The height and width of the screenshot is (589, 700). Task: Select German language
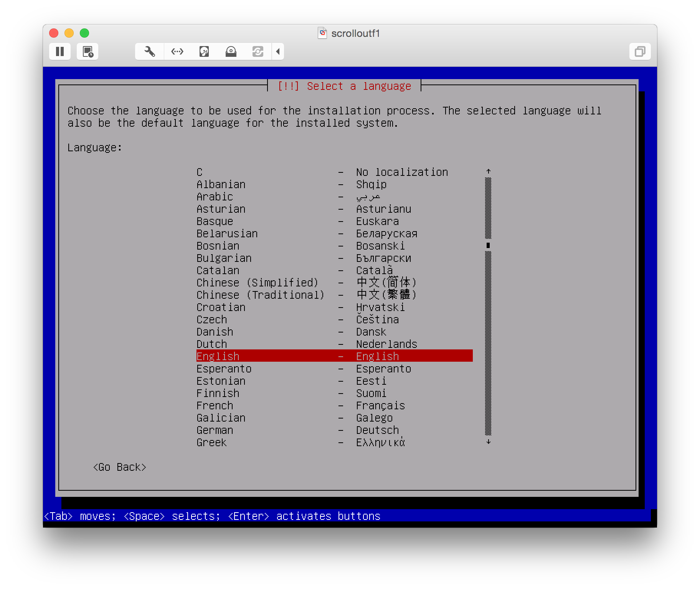click(x=334, y=430)
